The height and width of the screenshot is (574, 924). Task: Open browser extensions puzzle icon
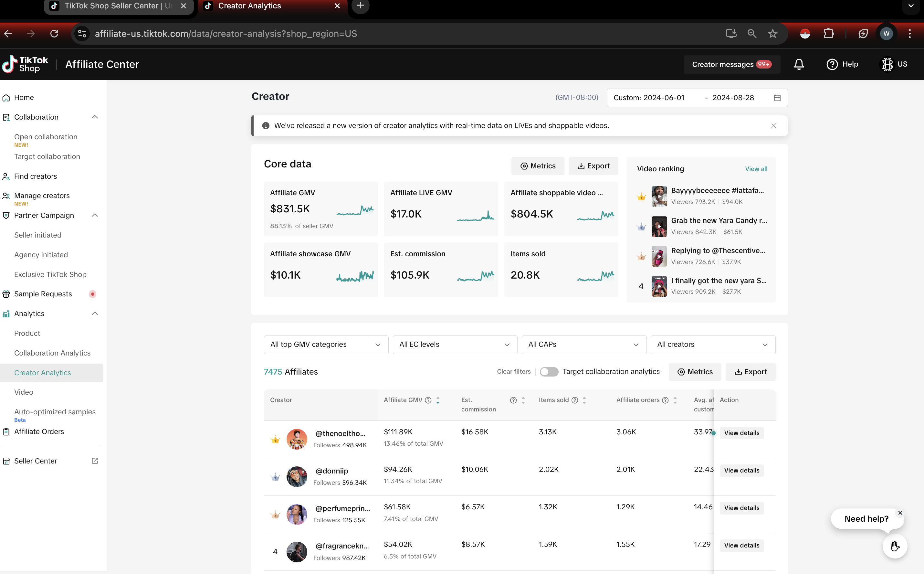[828, 34]
